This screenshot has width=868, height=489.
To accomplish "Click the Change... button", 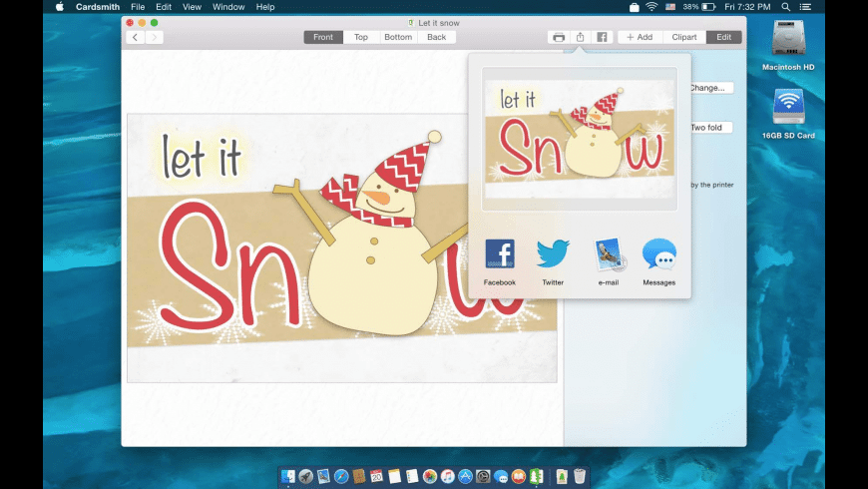I will click(x=711, y=88).
